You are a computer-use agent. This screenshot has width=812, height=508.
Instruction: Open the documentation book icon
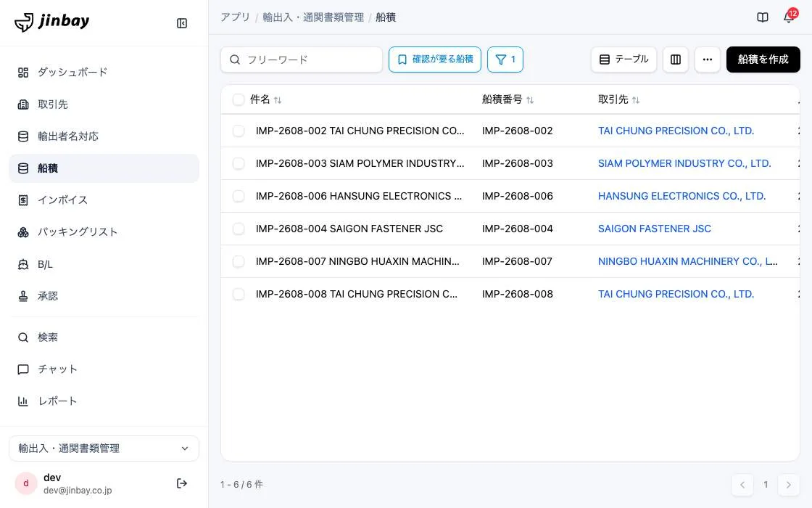pyautogui.click(x=762, y=17)
